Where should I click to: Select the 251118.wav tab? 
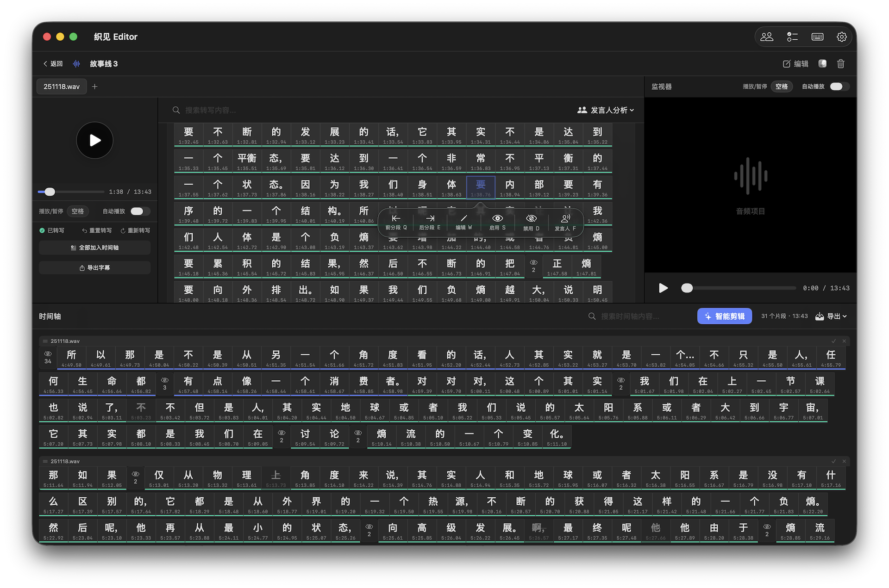coord(62,87)
